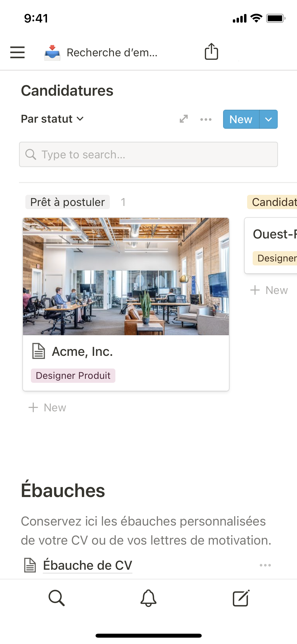Open the hamburger sidebar menu

click(x=17, y=52)
